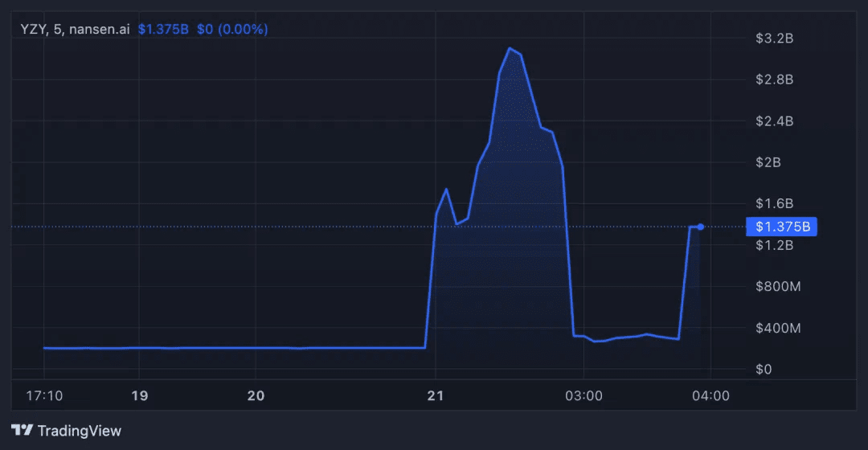Viewport: 868px width, 450px height.
Task: Click the $1.375B value in chart legend
Action: (163, 29)
